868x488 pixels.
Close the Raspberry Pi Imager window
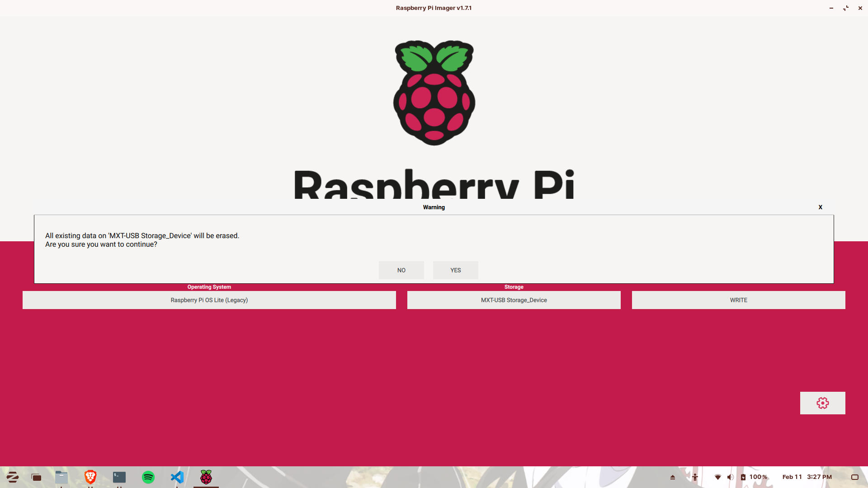[x=860, y=8]
